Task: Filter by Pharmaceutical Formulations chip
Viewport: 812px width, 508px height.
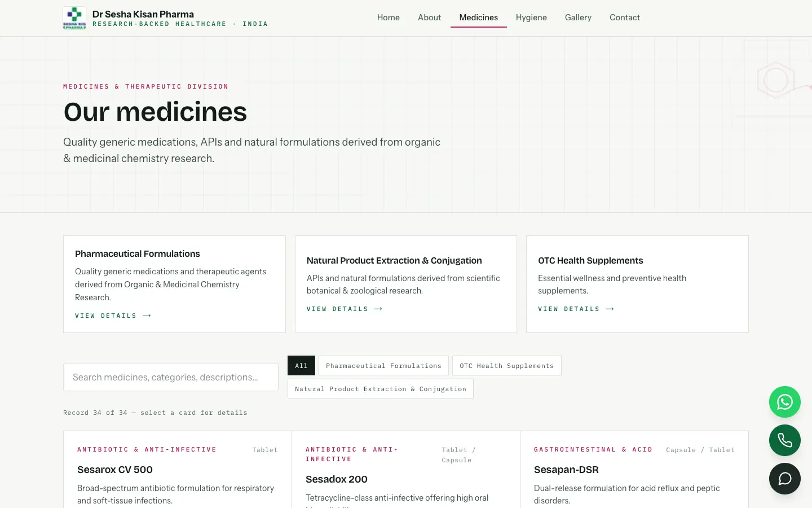Action: pos(383,366)
